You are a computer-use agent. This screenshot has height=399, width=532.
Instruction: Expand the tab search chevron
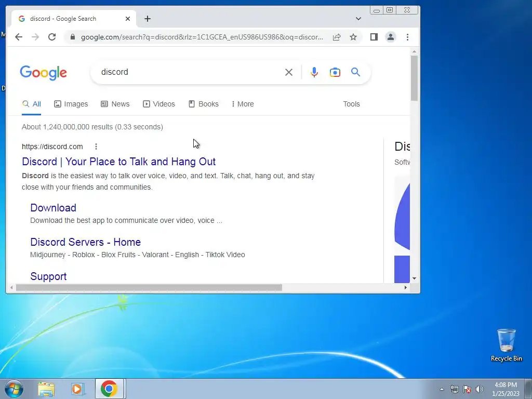tap(358, 19)
